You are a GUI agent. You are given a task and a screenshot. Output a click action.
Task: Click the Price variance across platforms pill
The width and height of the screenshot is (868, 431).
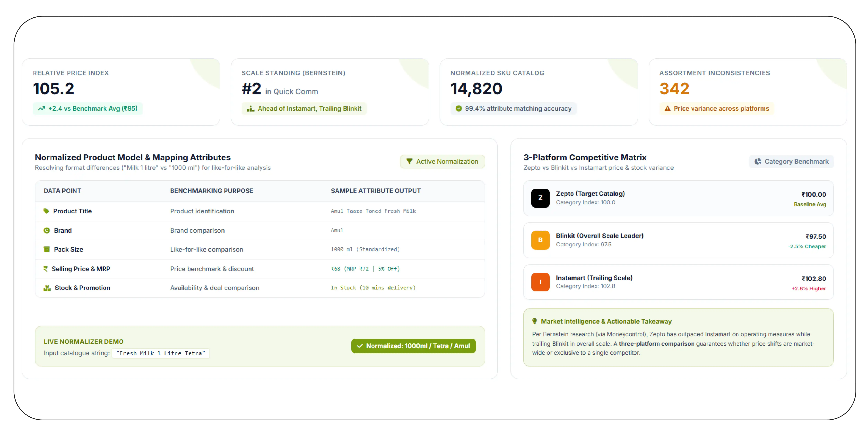click(717, 108)
